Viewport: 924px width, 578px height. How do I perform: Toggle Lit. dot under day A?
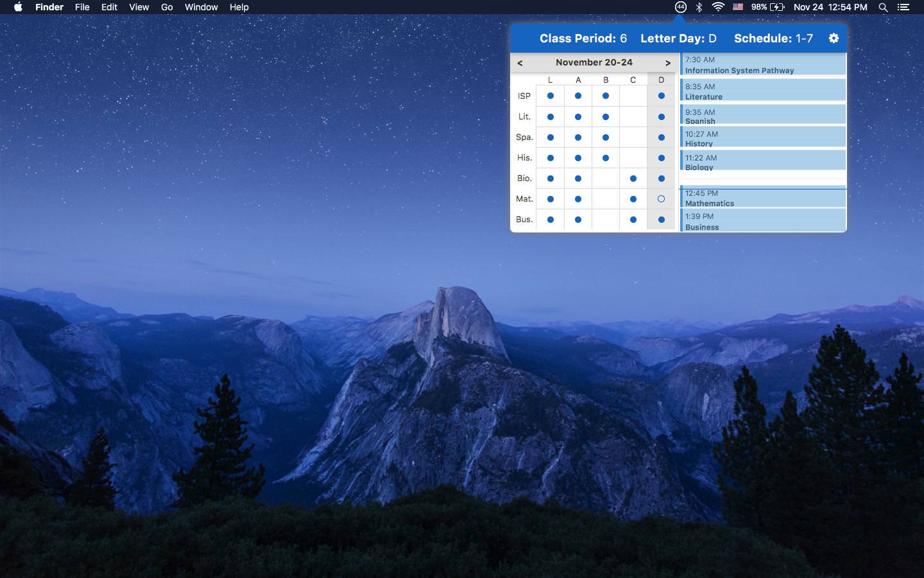point(578,117)
